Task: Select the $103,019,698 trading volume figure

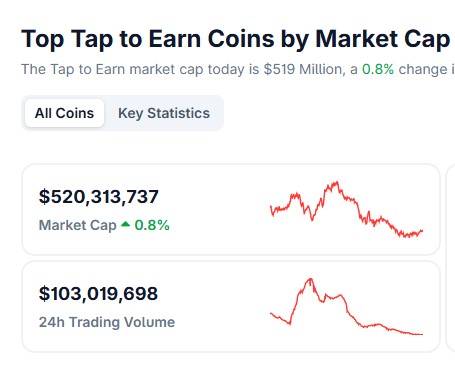Action: coord(98,293)
